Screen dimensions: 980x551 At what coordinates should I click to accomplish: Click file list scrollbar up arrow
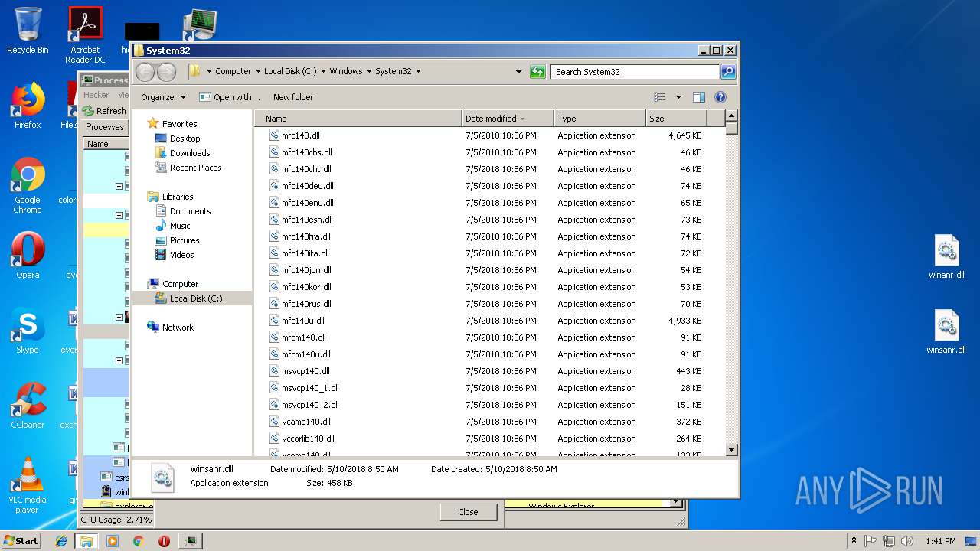pyautogui.click(x=731, y=116)
